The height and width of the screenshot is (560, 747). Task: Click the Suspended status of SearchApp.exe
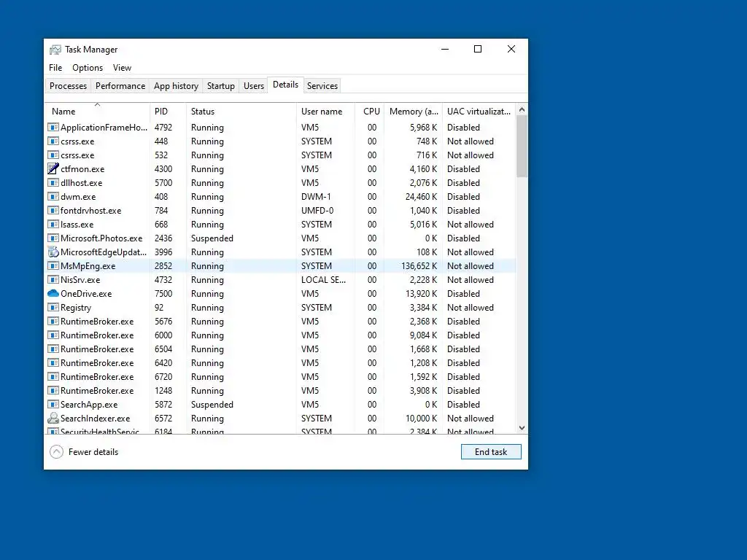point(212,405)
